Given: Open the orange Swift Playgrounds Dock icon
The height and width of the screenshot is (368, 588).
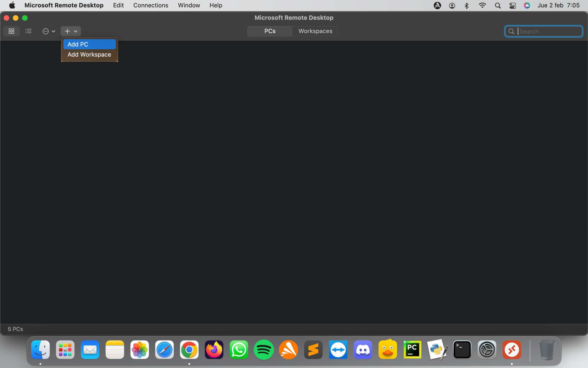Looking at the screenshot, I should (288, 350).
